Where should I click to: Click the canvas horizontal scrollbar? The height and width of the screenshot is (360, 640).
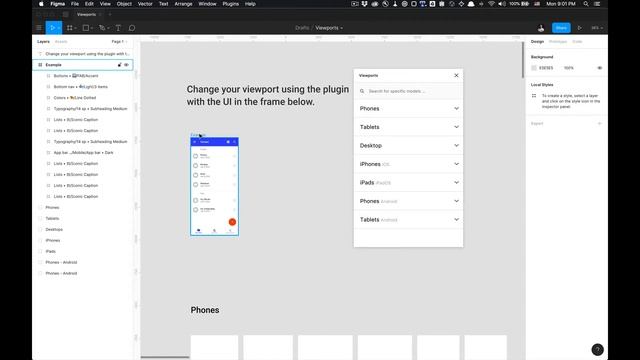pyautogui.click(x=165, y=358)
